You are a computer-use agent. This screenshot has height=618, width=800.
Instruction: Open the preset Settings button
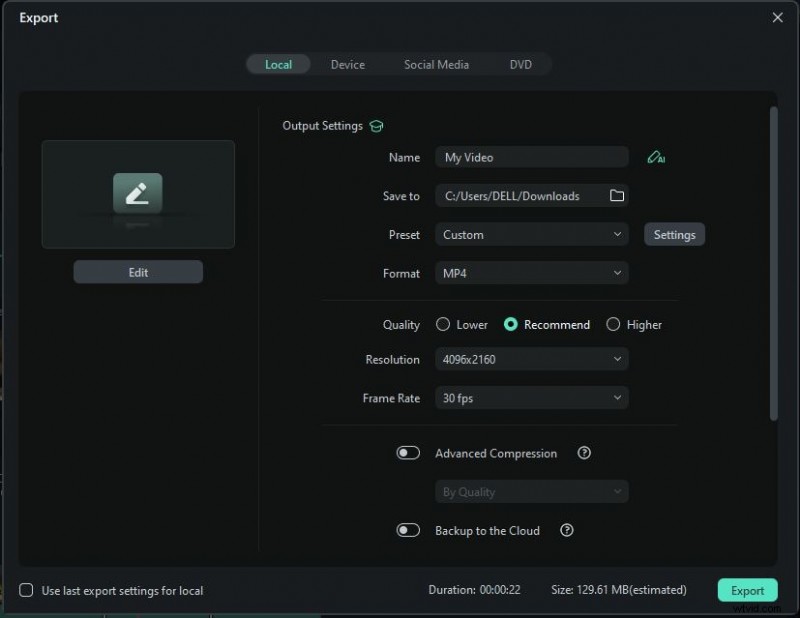pos(674,234)
